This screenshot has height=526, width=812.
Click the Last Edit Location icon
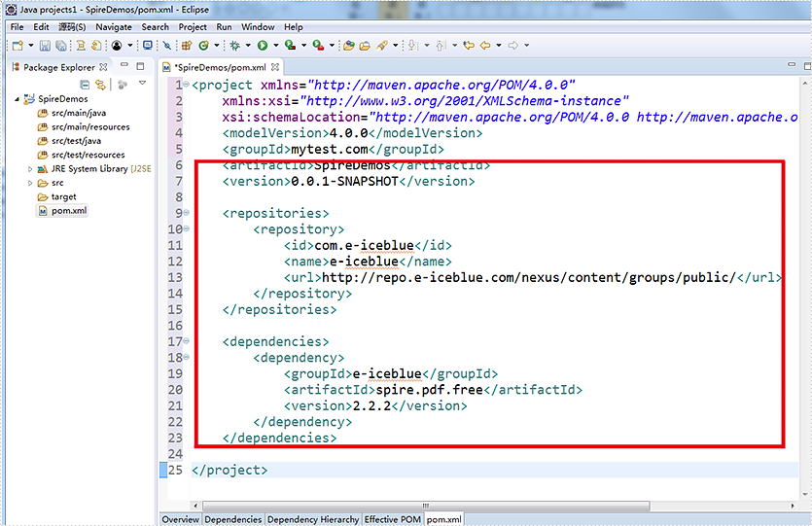tap(469, 46)
